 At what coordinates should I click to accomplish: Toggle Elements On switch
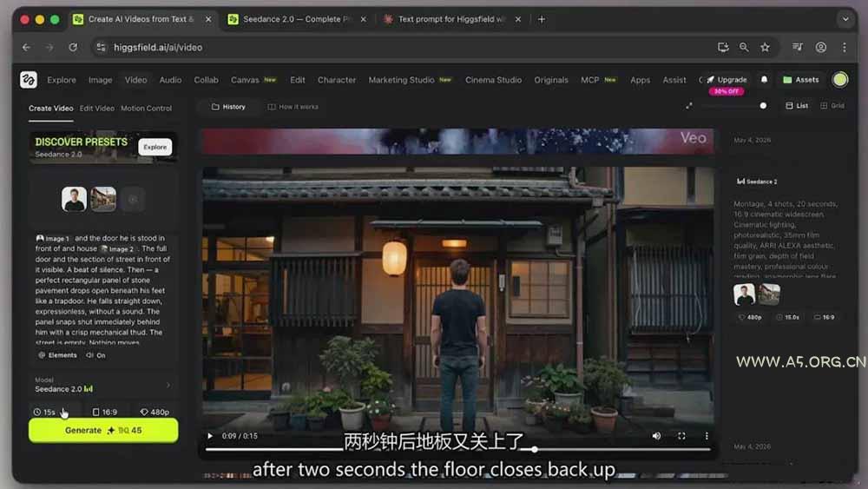point(96,355)
